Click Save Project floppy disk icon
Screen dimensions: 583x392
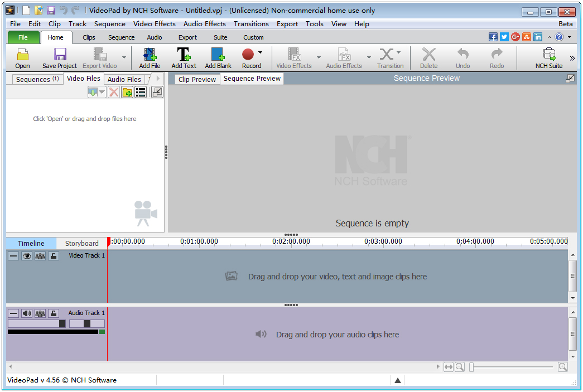pyautogui.click(x=60, y=55)
